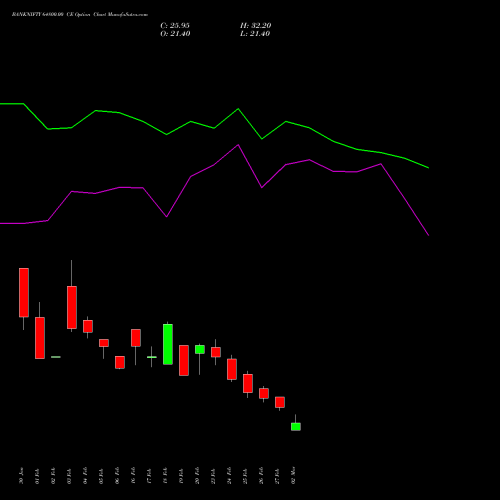
Task: Click the BANKNIFTY CE Option chart title
Action: click(x=80, y=15)
